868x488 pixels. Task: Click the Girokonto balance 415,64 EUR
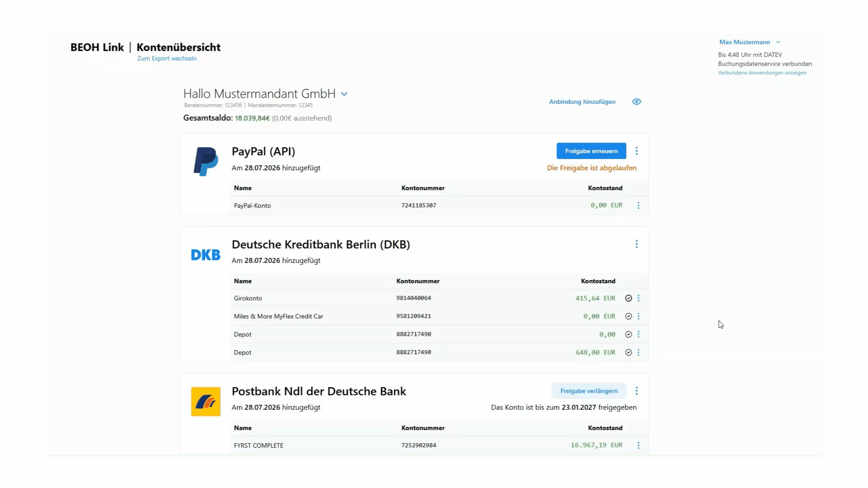595,298
